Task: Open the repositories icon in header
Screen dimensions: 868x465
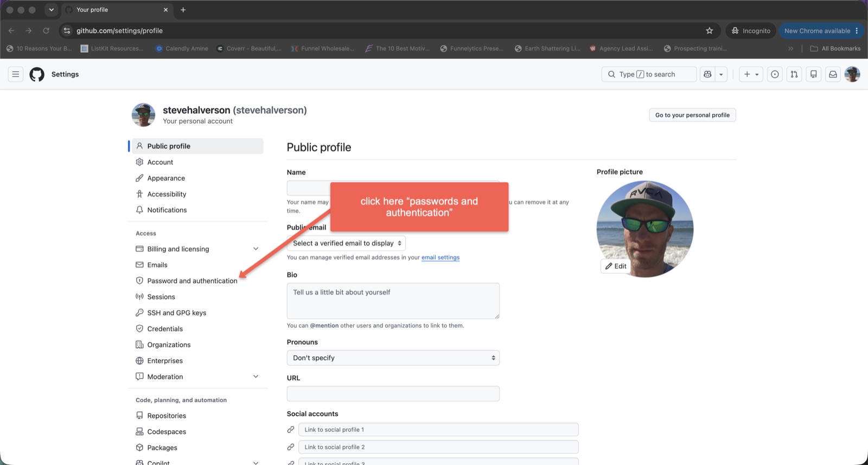Action: [814, 74]
